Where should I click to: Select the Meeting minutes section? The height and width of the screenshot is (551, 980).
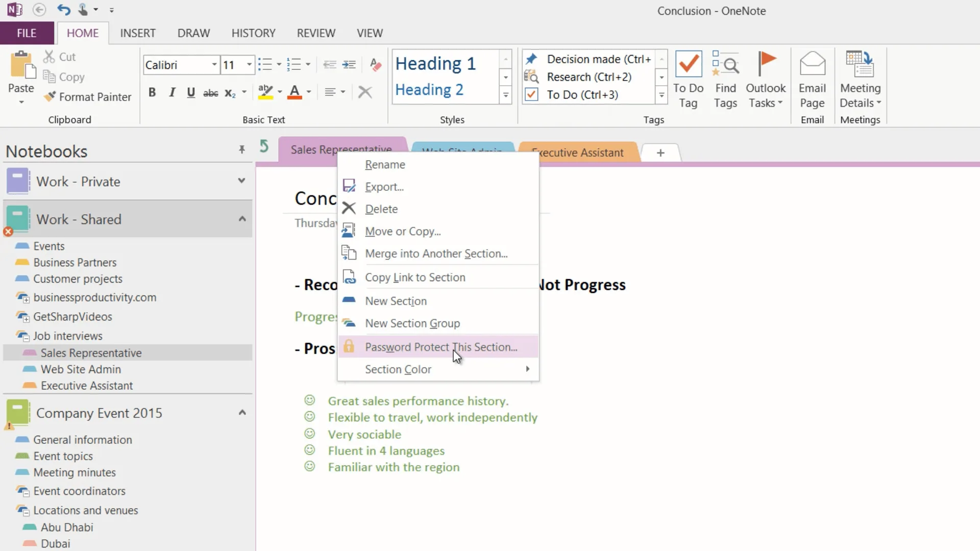point(75,472)
